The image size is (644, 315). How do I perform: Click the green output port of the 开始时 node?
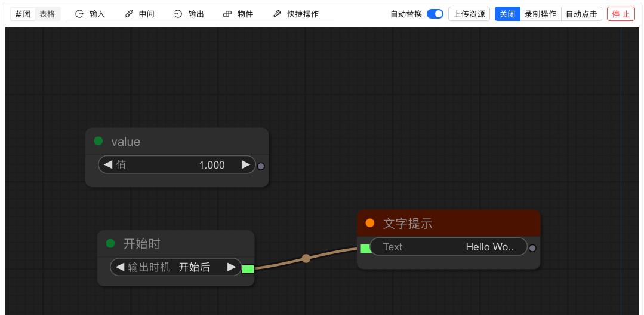coord(248,270)
